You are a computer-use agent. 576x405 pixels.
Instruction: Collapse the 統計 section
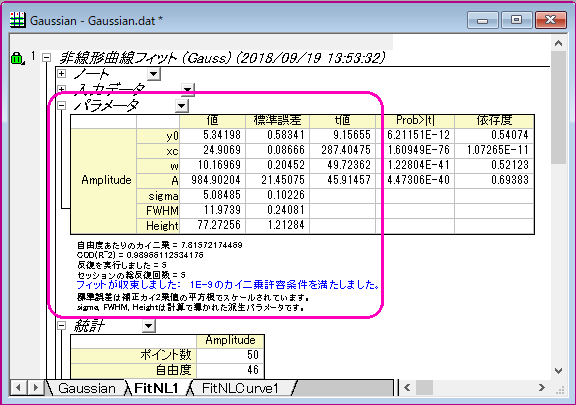coord(62,325)
